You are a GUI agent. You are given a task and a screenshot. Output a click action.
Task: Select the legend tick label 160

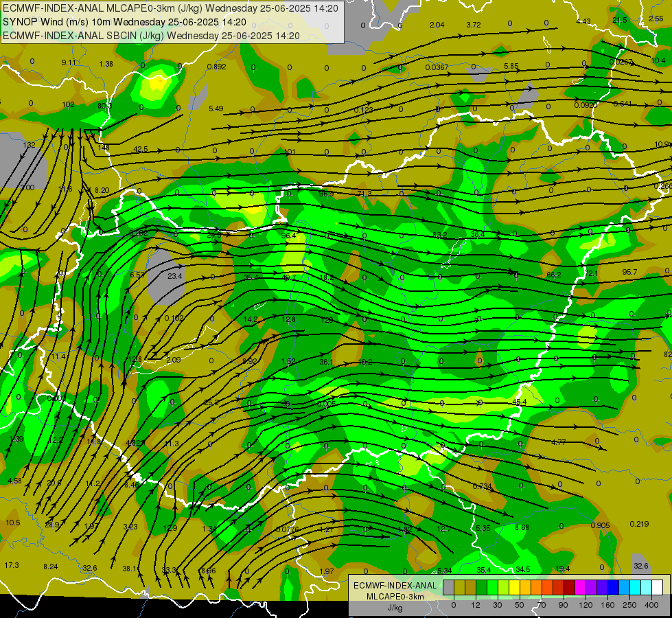coord(607,605)
